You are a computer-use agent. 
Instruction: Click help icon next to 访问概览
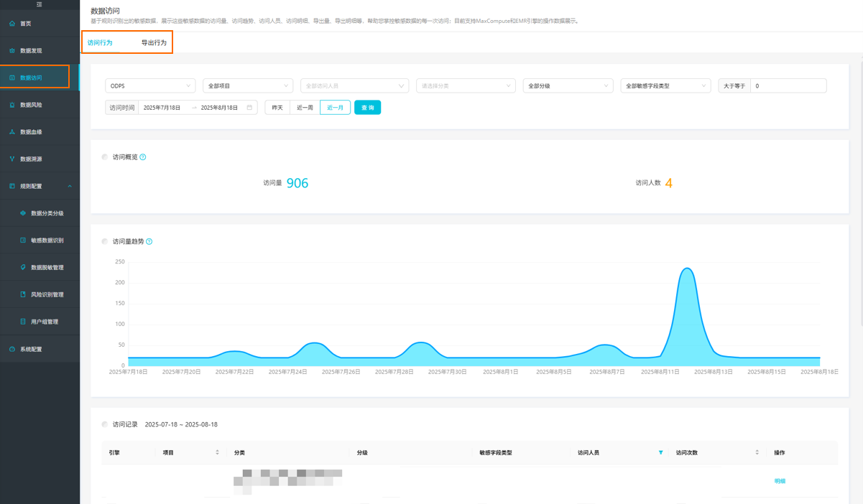click(x=143, y=157)
